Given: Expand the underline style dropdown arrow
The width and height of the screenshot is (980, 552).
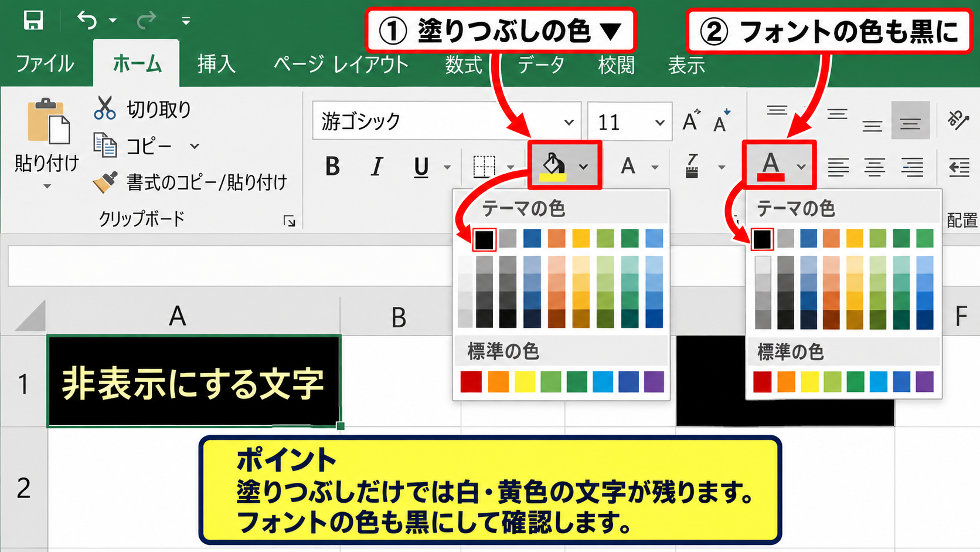Looking at the screenshot, I should point(447,167).
